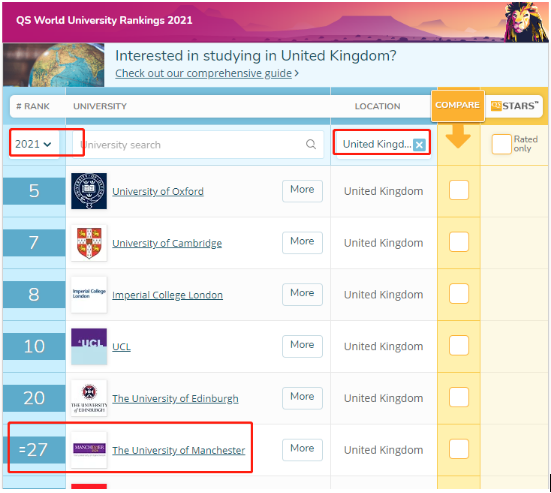Open University of Oxford link

point(158,191)
